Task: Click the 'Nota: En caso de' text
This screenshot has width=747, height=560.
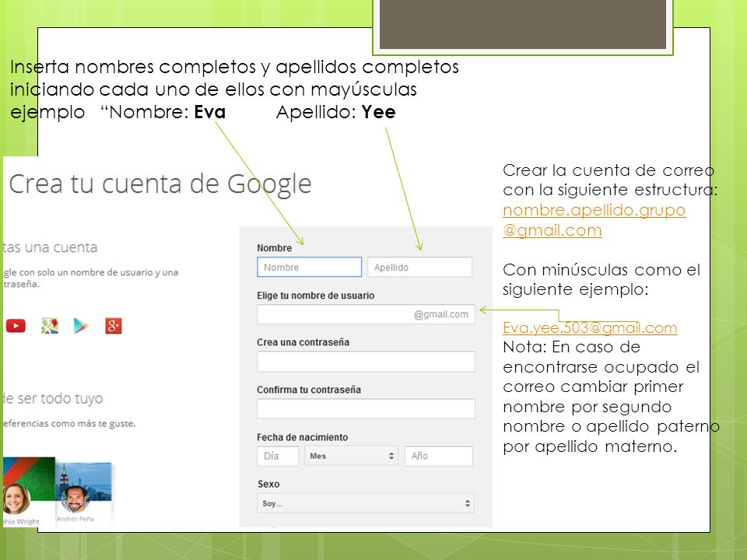Action: [x=571, y=347]
